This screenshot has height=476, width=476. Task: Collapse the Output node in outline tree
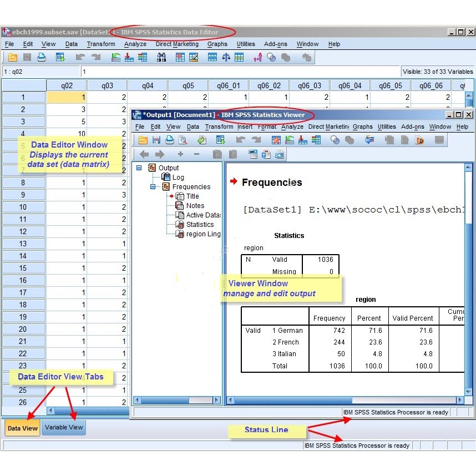[x=139, y=168]
